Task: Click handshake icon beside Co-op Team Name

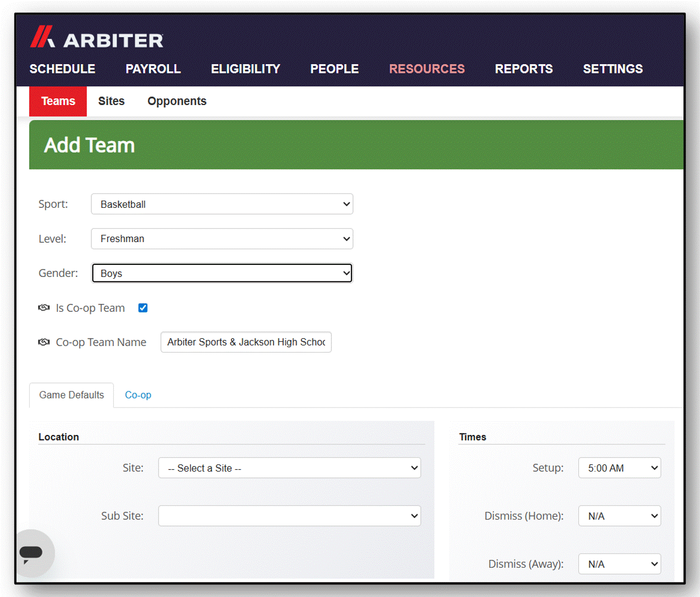Action: pyautogui.click(x=44, y=342)
